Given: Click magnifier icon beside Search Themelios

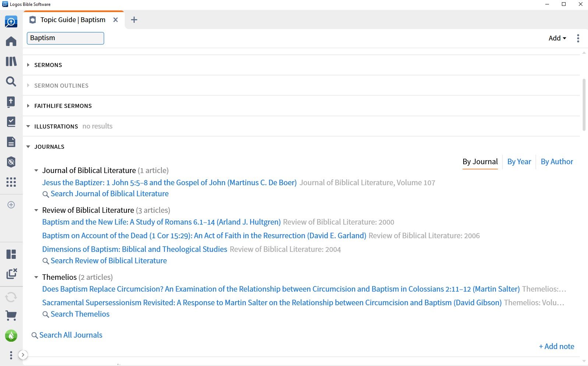Looking at the screenshot, I should (46, 314).
